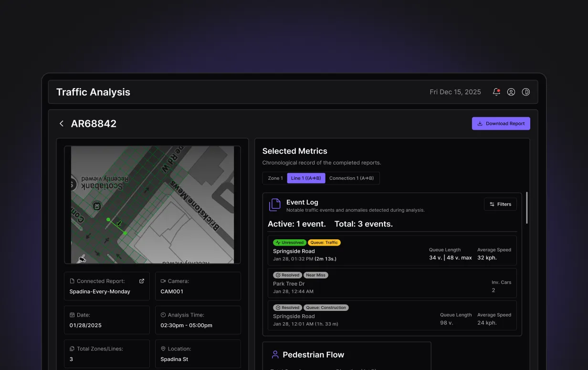Click the 98 v. queue length value
Image resolution: width=588 pixels, height=370 pixels.
click(447, 323)
